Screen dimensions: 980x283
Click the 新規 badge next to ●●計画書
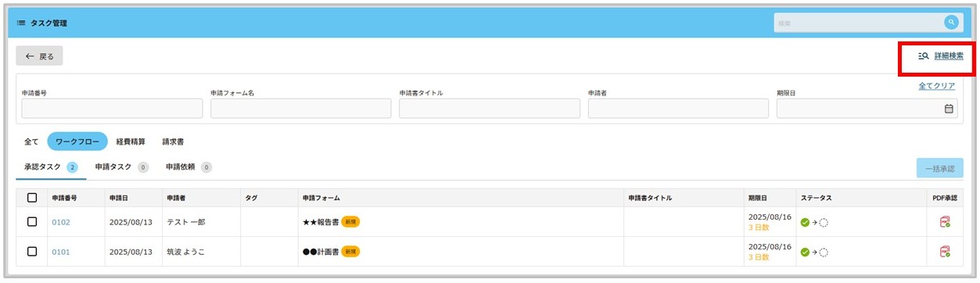[x=350, y=252]
